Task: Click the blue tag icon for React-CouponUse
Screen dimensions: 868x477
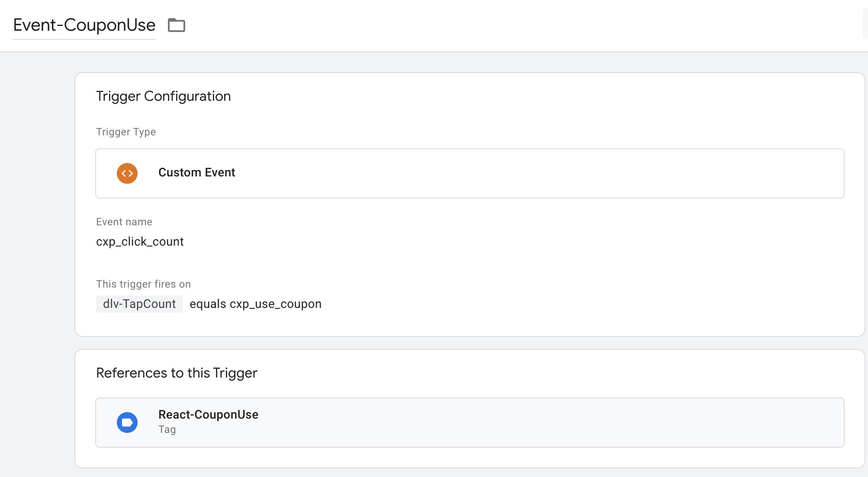Action: [127, 423]
